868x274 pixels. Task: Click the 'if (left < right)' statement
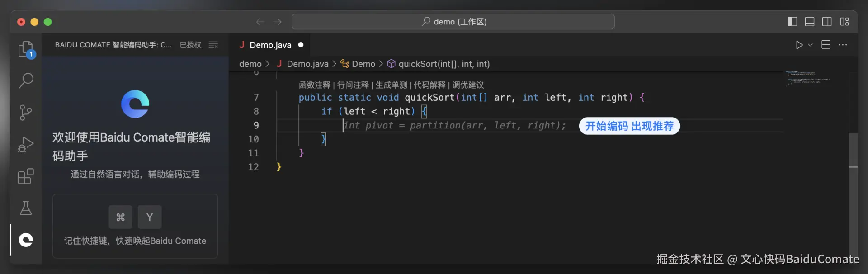(368, 111)
